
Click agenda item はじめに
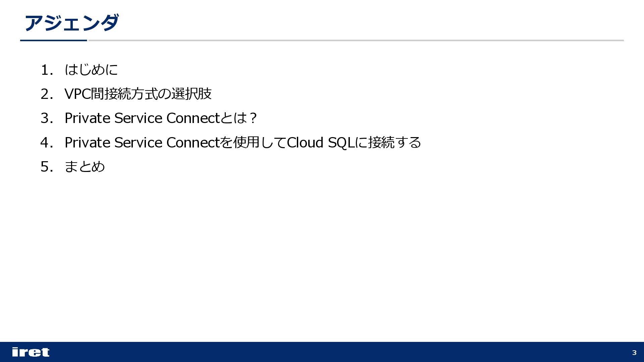(x=92, y=70)
